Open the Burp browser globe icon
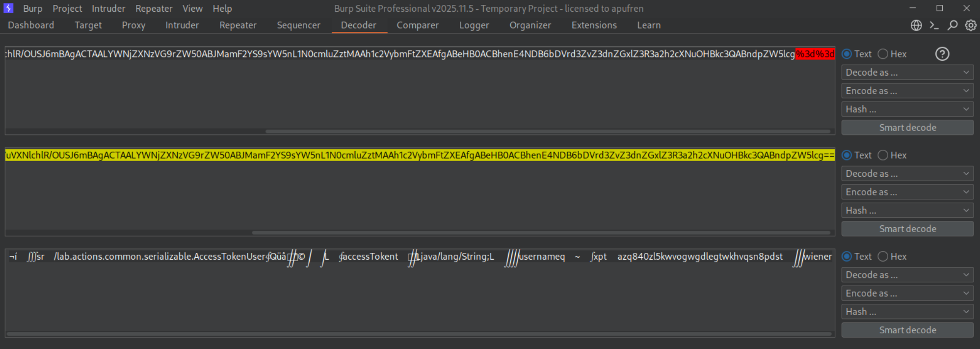The image size is (980, 349). point(916,26)
